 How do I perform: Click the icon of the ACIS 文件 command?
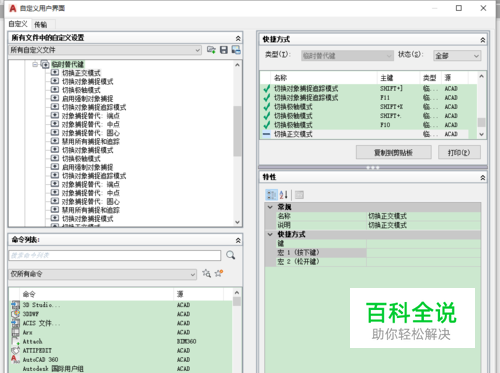click(15, 323)
